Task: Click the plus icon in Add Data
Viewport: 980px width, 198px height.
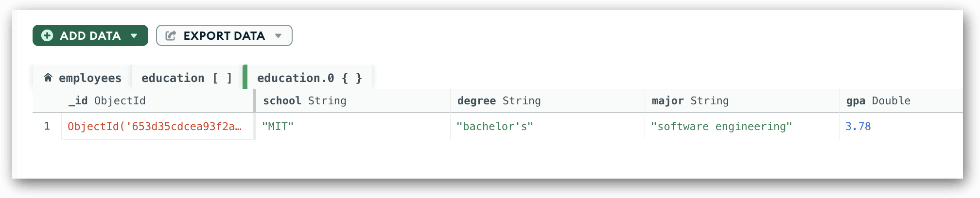Action: [x=47, y=35]
